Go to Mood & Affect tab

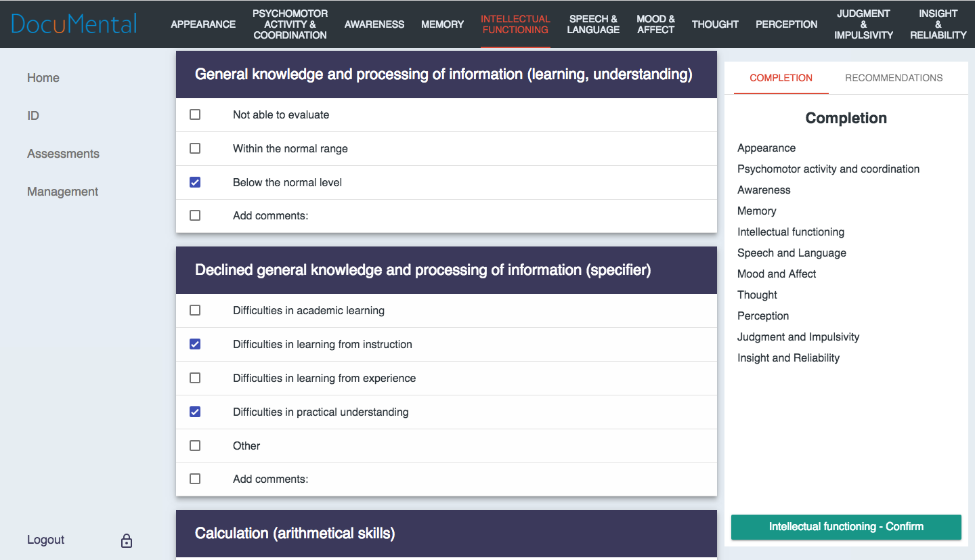coord(656,24)
